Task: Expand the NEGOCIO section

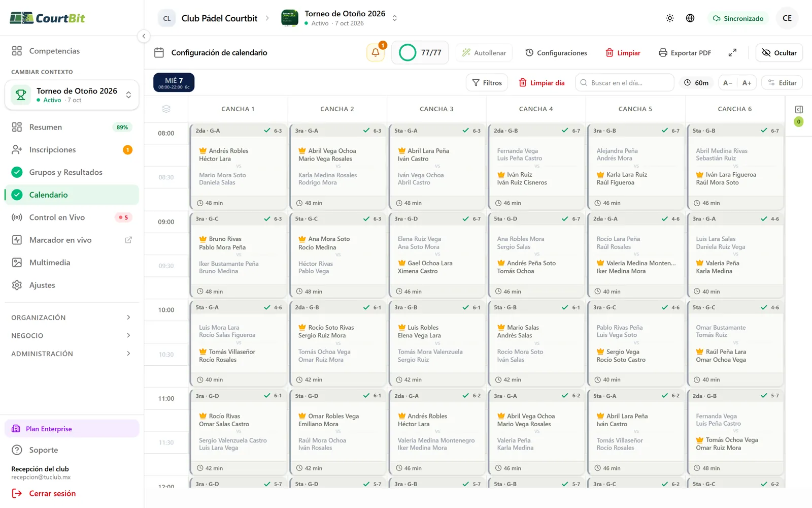Action: click(72, 336)
